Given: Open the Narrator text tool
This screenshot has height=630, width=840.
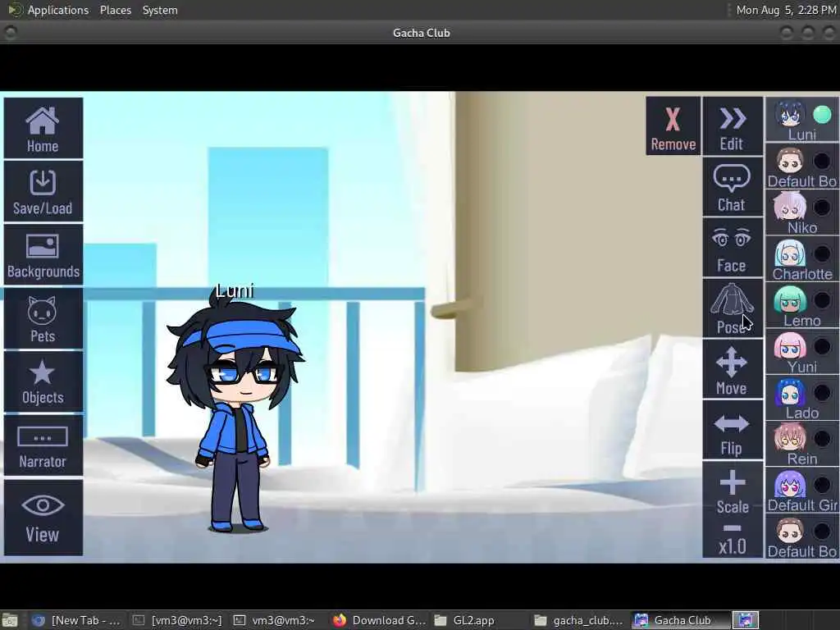Looking at the screenshot, I should click(43, 445).
